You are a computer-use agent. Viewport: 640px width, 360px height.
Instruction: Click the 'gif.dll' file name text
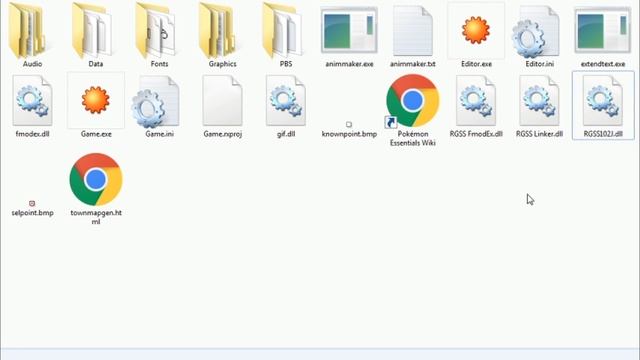pyautogui.click(x=286, y=134)
